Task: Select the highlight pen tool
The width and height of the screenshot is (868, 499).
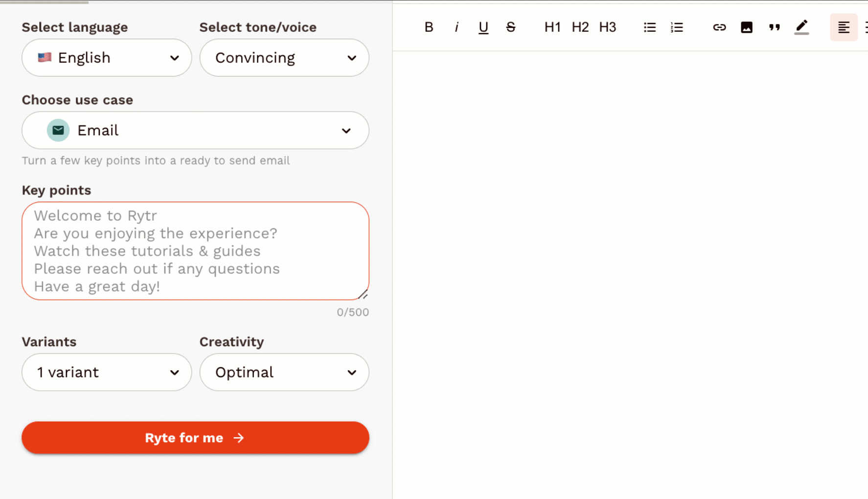Action: click(x=801, y=27)
